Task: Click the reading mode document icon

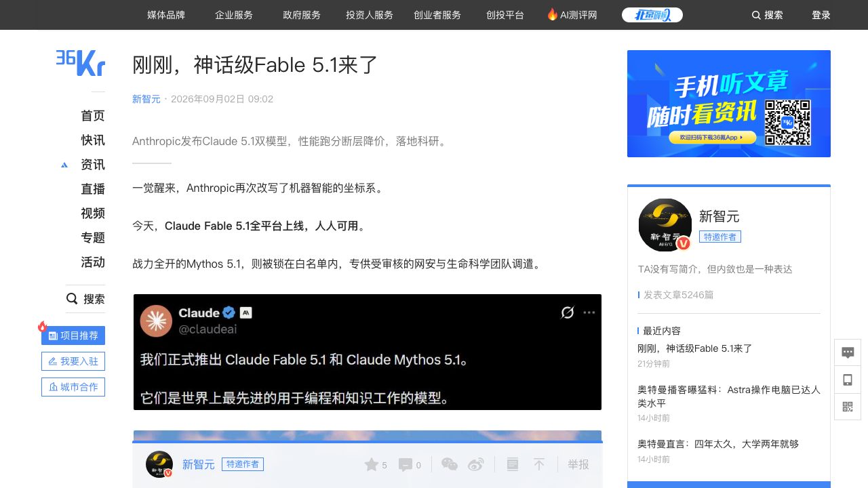Action: pyautogui.click(x=513, y=464)
